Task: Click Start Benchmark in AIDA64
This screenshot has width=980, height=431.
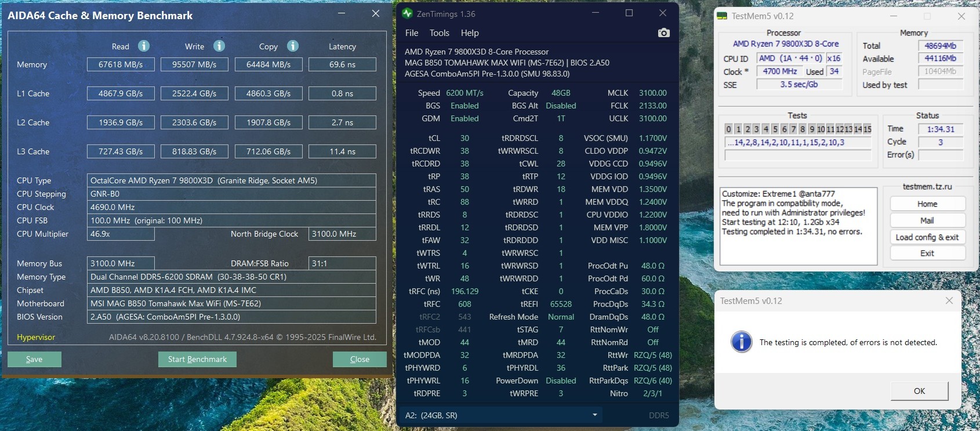Action: click(x=197, y=359)
